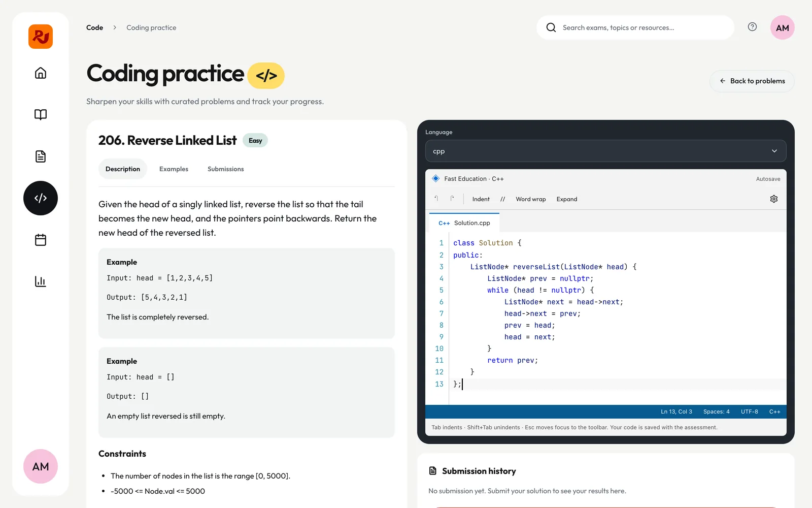Click the Coding practice breadcrumb

[151, 27]
